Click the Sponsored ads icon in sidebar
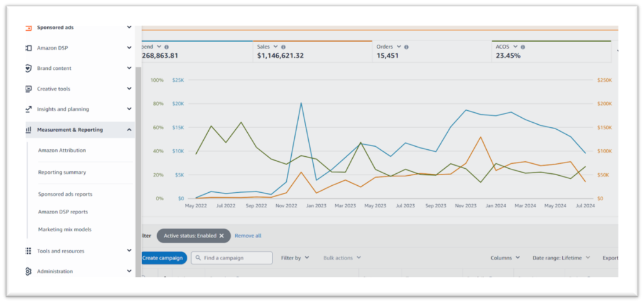The width and height of the screenshot is (644, 303). 28,28
